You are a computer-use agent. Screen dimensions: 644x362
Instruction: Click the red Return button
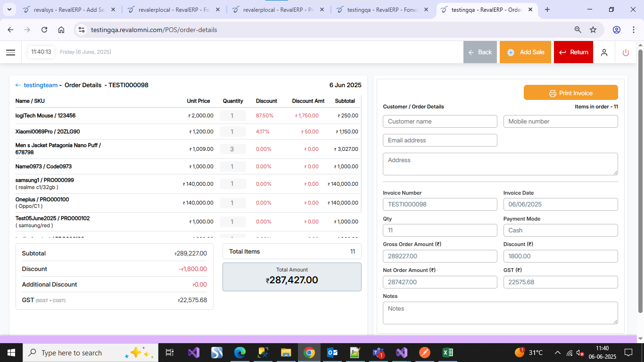pyautogui.click(x=573, y=52)
